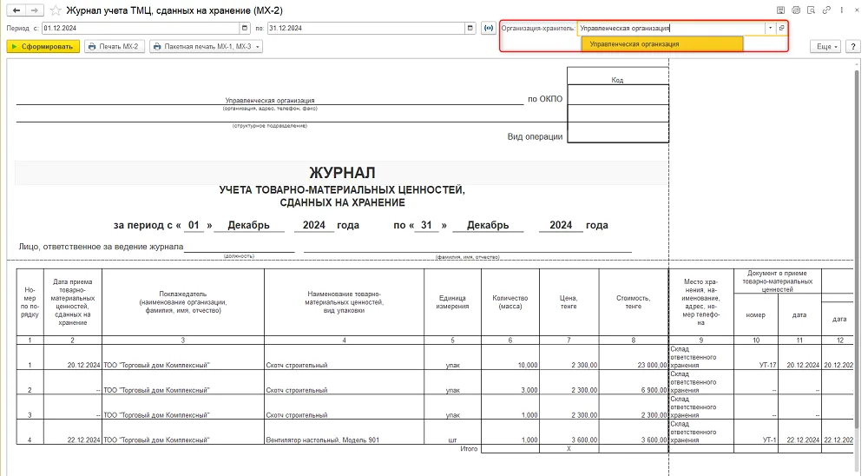
Task: Generate report with Сформировать button
Action: (x=43, y=47)
